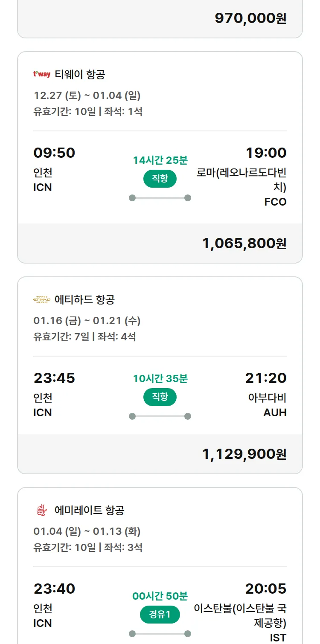This screenshot has width=320, height=644.
Task: Select the 970,000원 fare at top
Action: tap(250, 18)
